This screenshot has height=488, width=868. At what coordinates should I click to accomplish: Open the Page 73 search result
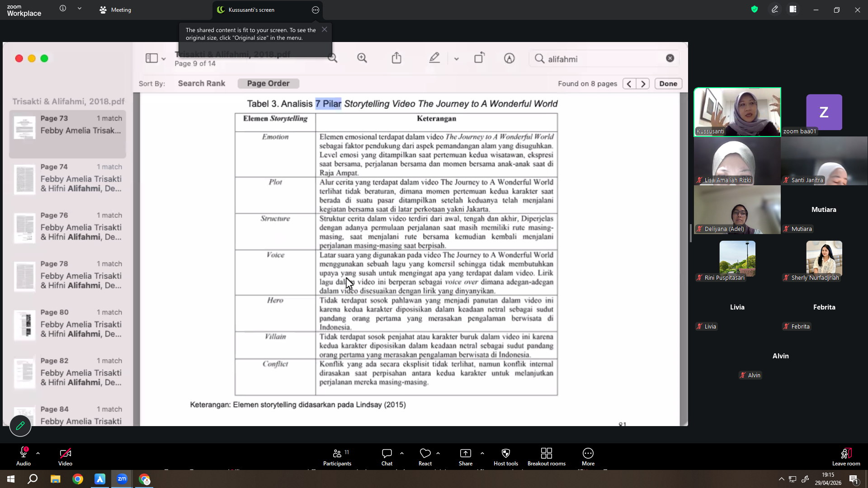(x=67, y=134)
